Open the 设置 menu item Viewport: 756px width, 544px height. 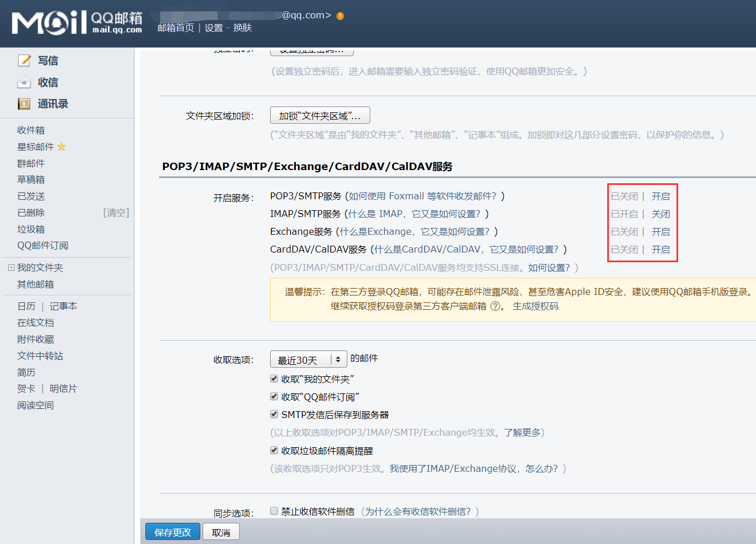213,27
